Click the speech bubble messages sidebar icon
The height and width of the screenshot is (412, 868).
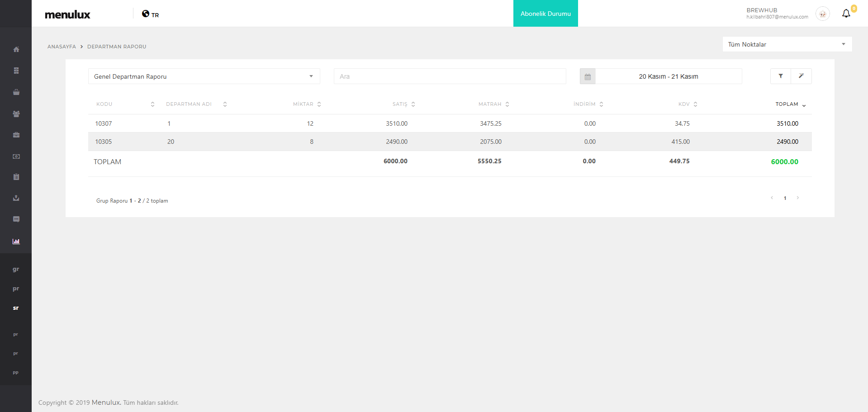(16, 219)
